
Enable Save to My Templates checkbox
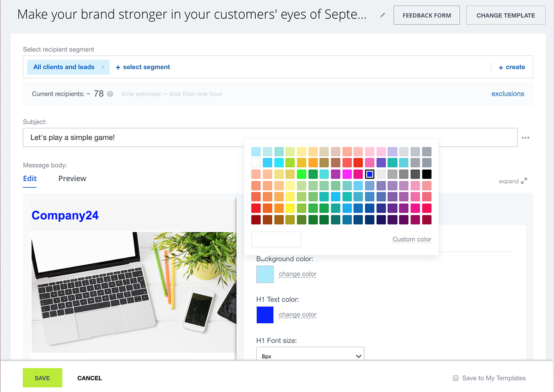pyautogui.click(x=456, y=378)
